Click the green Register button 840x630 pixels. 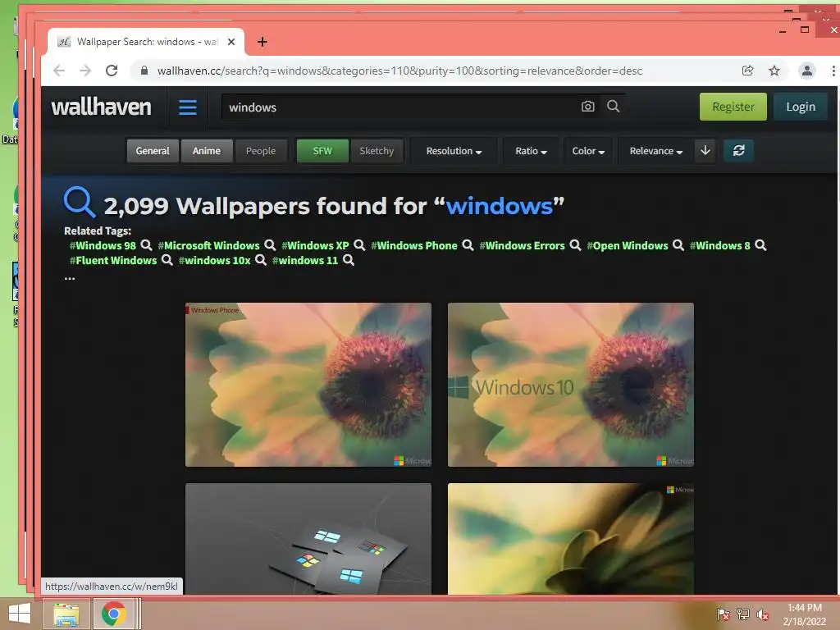coord(733,107)
